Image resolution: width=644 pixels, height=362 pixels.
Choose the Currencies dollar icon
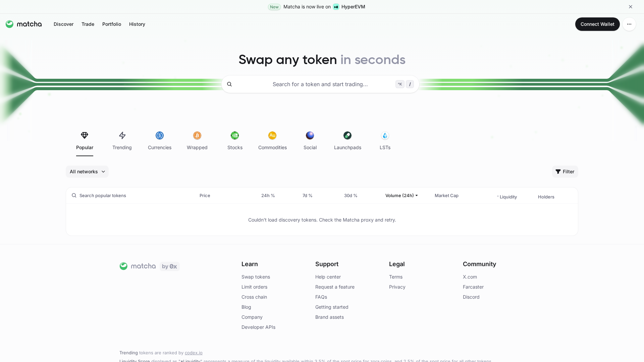pyautogui.click(x=160, y=135)
